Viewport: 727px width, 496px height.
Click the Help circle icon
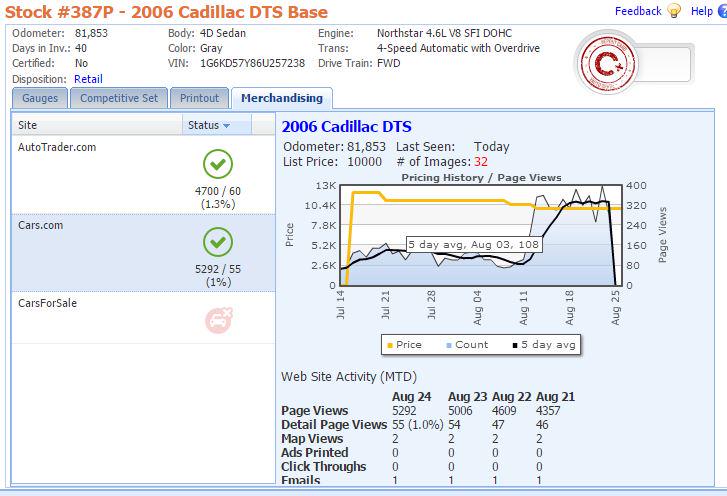point(722,11)
